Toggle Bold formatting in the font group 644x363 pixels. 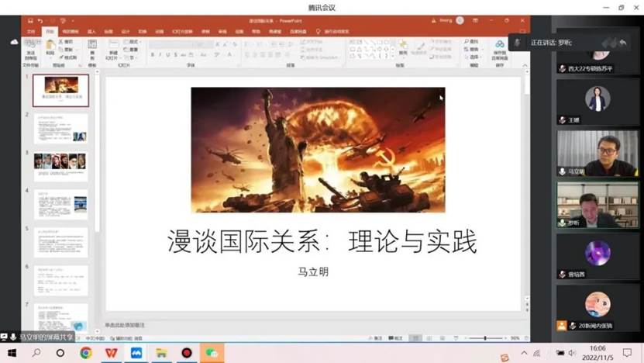click(153, 55)
